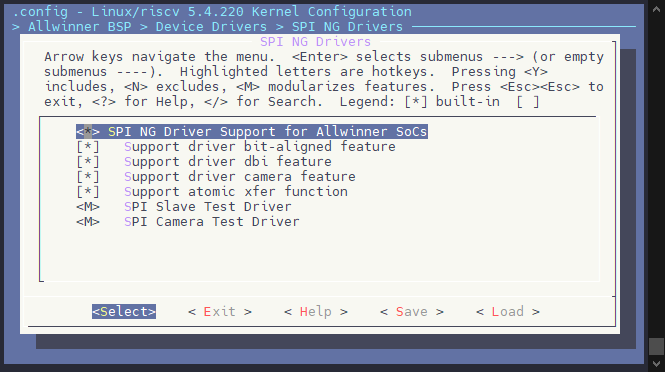
Task: Change SPI Camera Test Driver module state
Action: click(x=88, y=222)
